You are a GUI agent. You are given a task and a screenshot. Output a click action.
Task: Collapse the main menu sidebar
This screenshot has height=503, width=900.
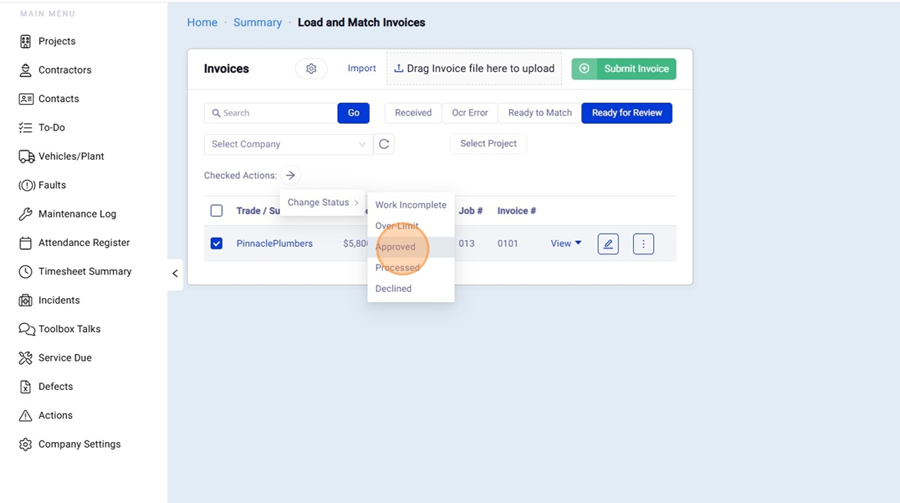tap(175, 273)
